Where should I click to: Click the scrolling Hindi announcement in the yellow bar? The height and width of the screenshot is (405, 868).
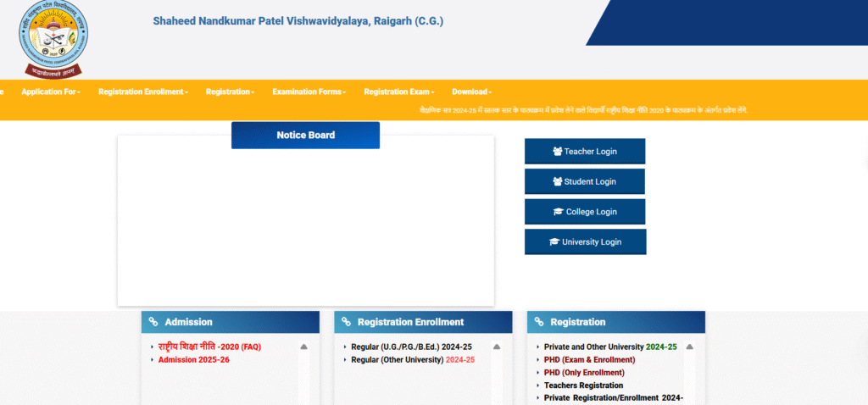click(x=584, y=110)
